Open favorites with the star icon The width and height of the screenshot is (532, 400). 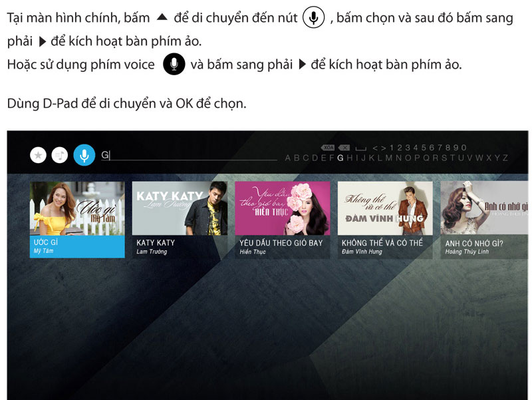coord(39,156)
